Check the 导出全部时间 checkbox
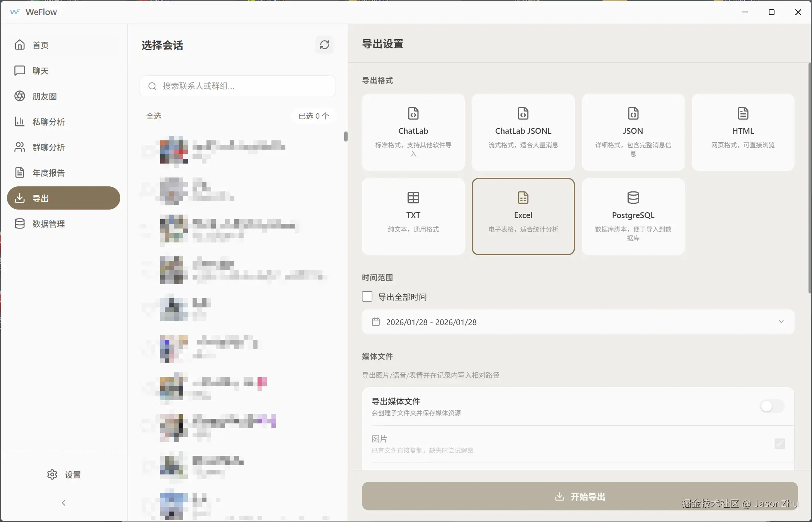Image resolution: width=812 pixels, height=522 pixels. pos(367,297)
